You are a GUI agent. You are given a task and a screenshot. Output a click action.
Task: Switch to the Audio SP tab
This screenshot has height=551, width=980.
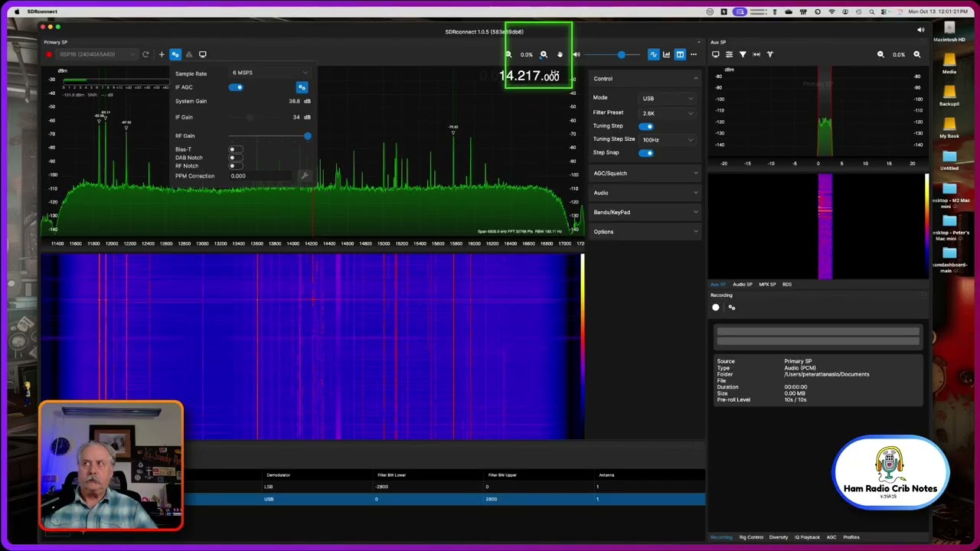(742, 285)
